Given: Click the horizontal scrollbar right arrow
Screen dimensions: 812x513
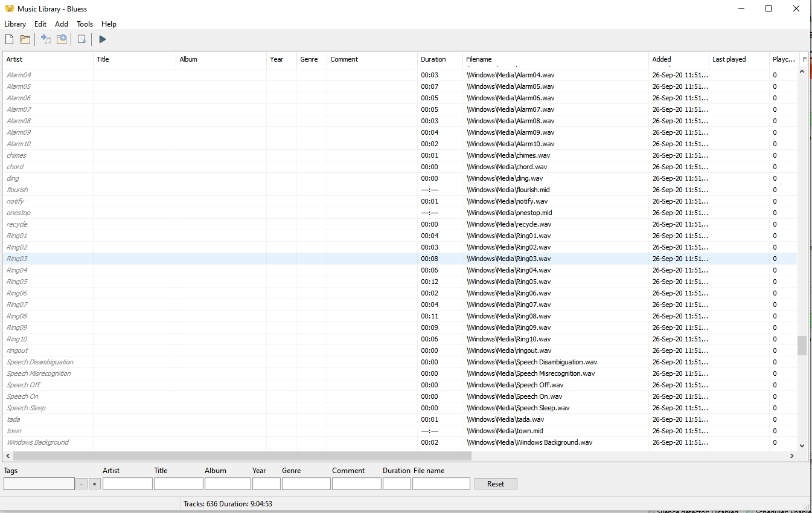Looking at the screenshot, I should click(x=791, y=456).
